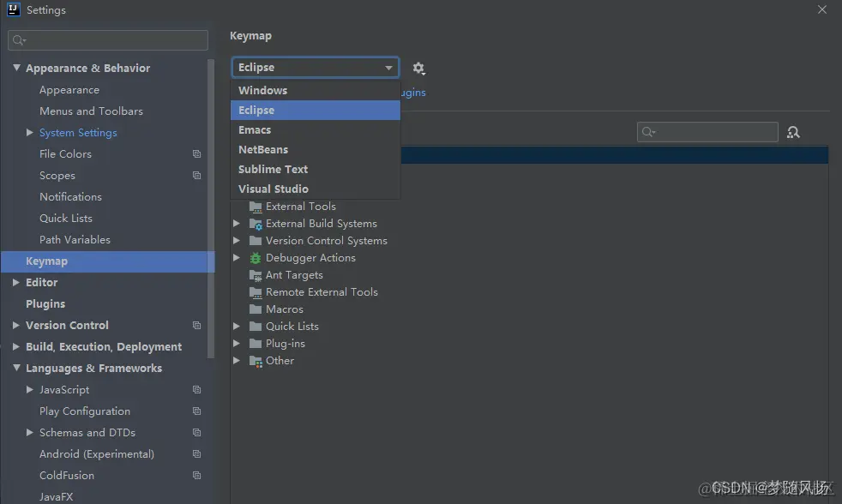The width and height of the screenshot is (842, 504).
Task: Click the magnifier icon in the keymap action search
Action: (x=649, y=132)
